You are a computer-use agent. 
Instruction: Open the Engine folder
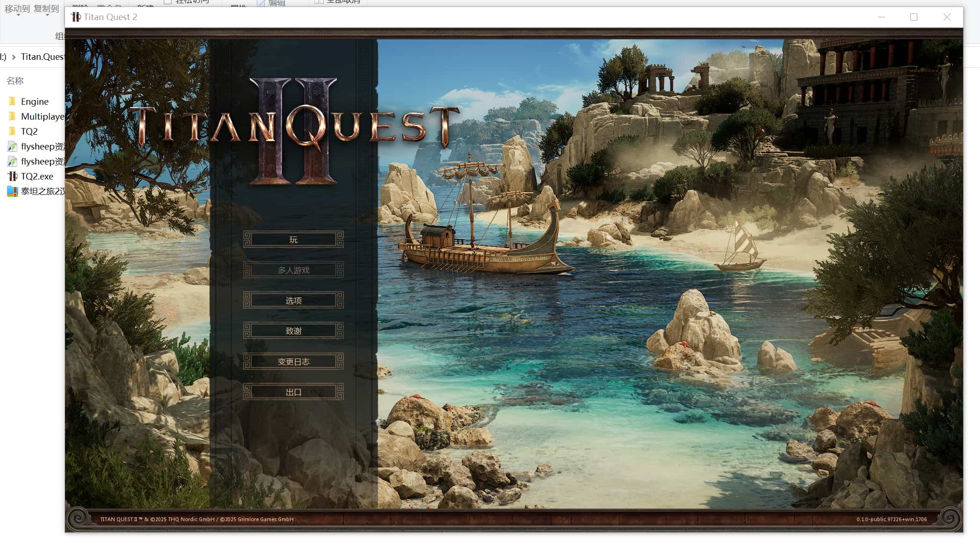(35, 101)
